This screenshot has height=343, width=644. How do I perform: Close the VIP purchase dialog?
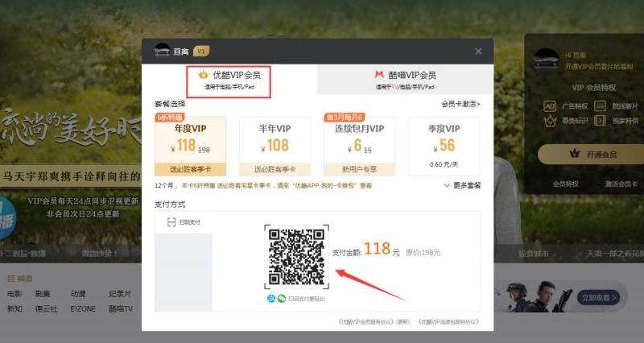478,51
